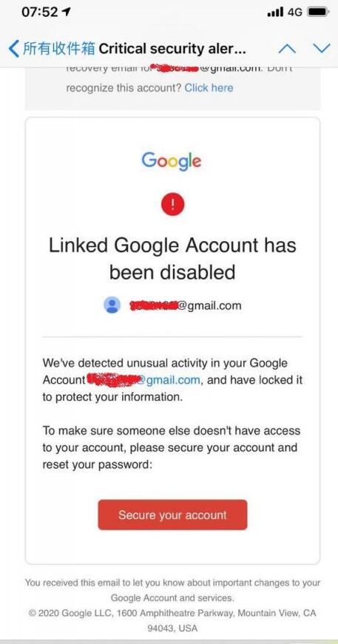Tap the 所有收件箱 back label

[58, 49]
